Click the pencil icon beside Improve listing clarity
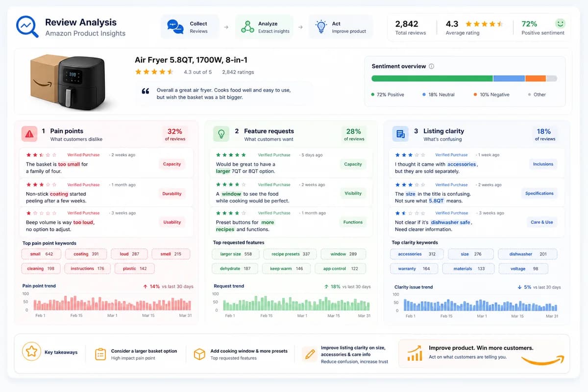Screen dimensions: 588x392 (x=309, y=354)
